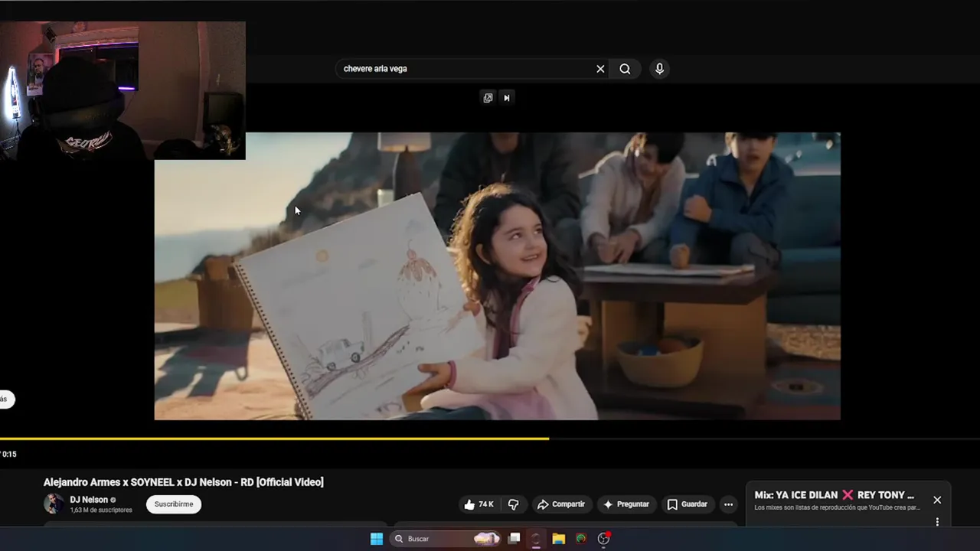Save the video with the Guardar button

pos(687,504)
